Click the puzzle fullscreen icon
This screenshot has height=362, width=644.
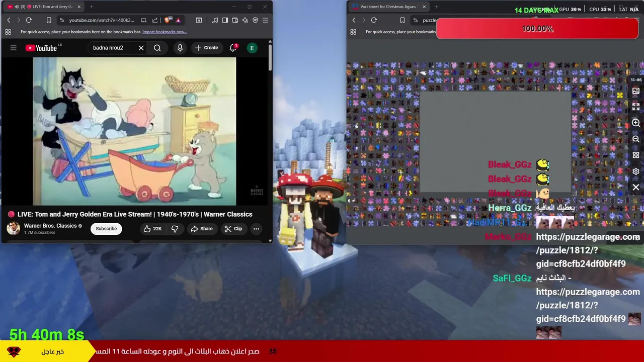(x=636, y=107)
